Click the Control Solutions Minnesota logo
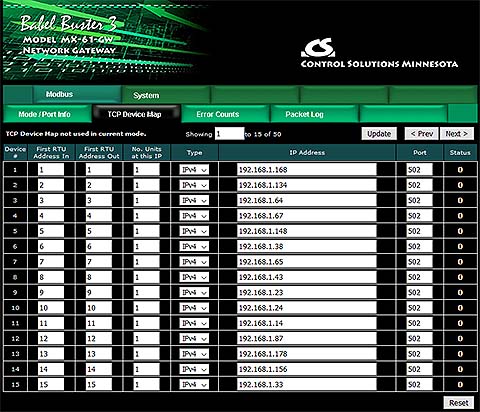The height and width of the screenshot is (412, 480). pos(379,53)
